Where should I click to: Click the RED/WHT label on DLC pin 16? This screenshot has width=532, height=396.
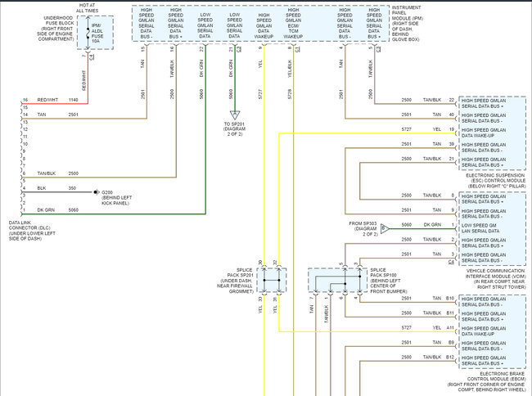(47, 100)
